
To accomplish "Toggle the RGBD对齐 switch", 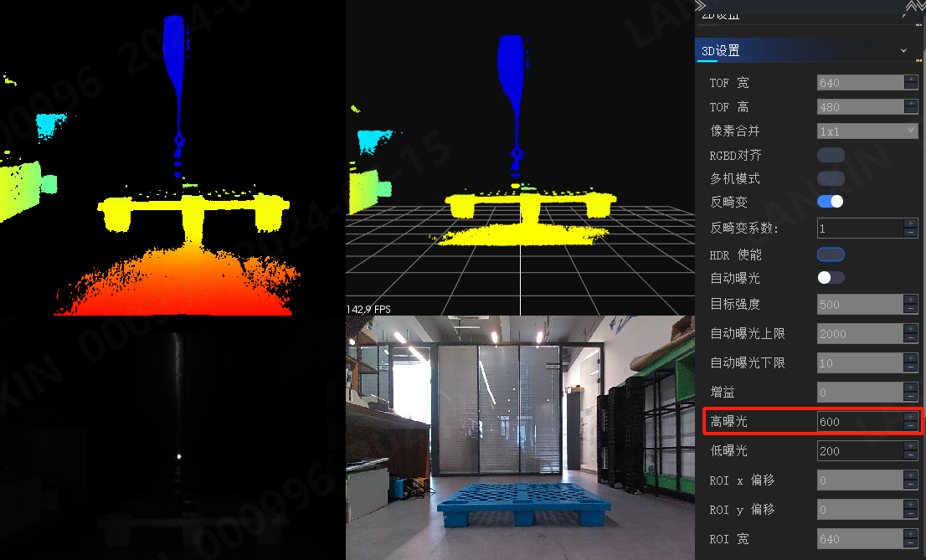I will [831, 155].
